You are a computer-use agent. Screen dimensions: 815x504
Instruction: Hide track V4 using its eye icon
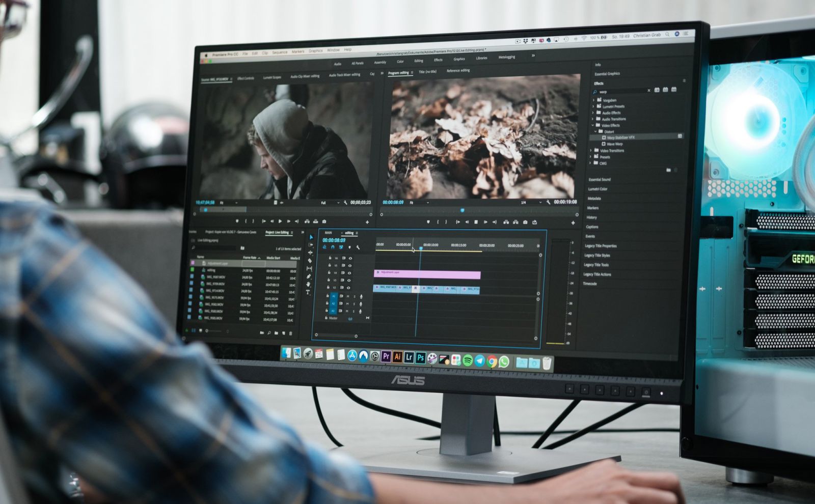[x=349, y=272]
